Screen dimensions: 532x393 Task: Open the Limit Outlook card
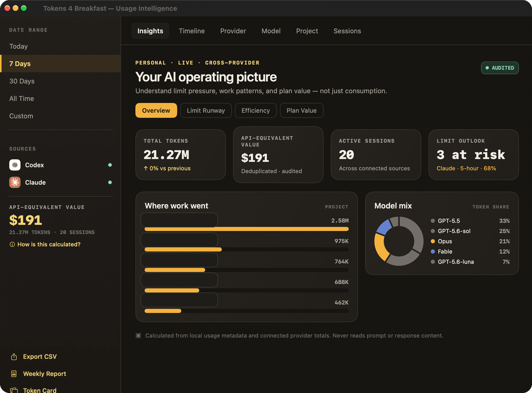coord(474,155)
